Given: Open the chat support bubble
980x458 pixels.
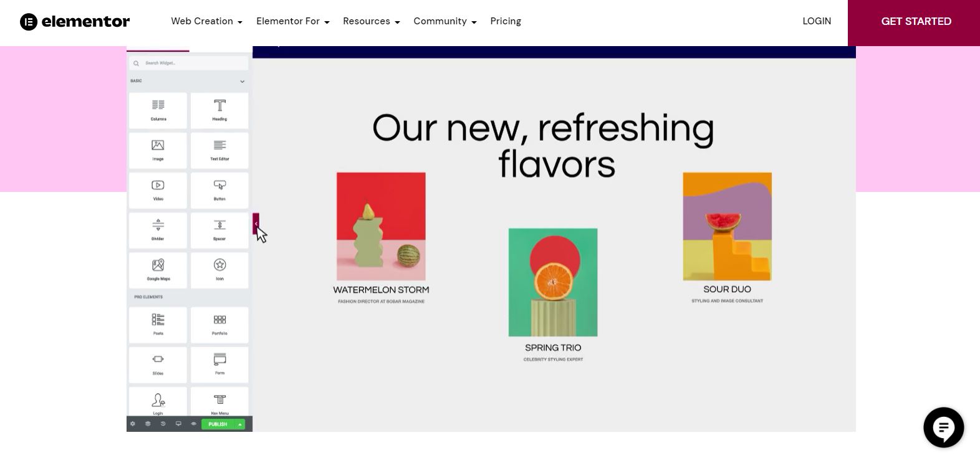Looking at the screenshot, I should tap(943, 427).
